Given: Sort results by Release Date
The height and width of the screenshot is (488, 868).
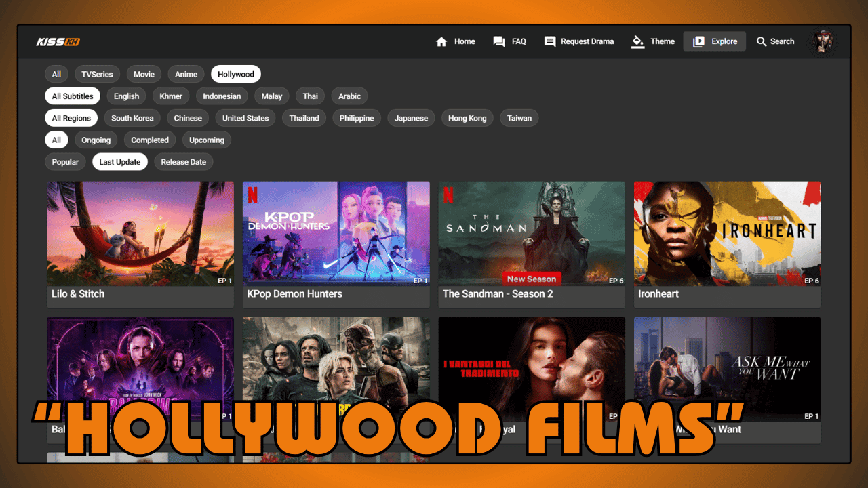Looking at the screenshot, I should tap(183, 161).
